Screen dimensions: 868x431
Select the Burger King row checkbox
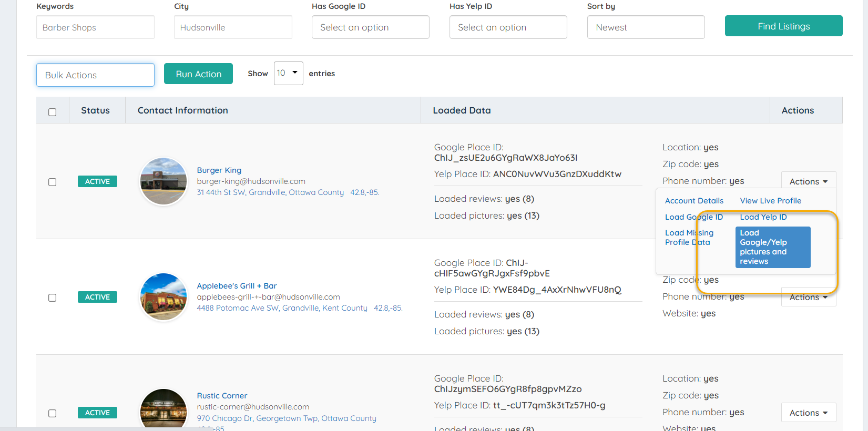(x=52, y=182)
